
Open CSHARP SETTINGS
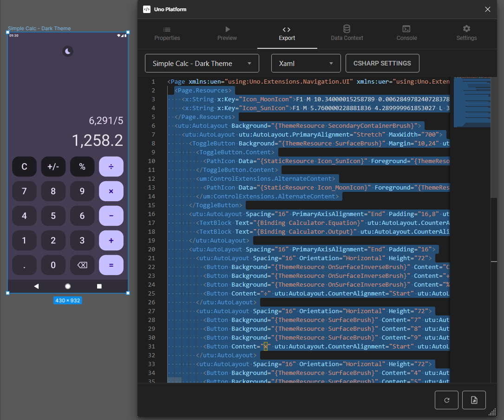382,63
